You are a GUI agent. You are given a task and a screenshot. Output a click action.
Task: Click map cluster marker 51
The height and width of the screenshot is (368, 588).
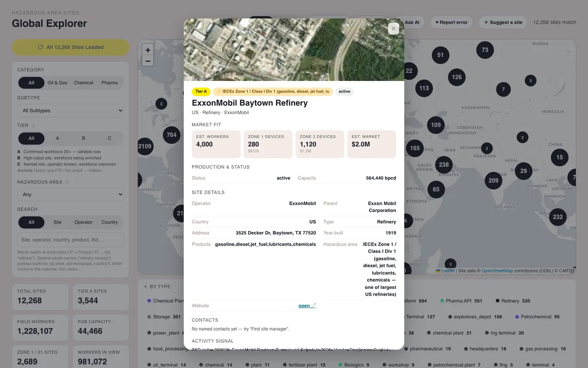point(441,55)
